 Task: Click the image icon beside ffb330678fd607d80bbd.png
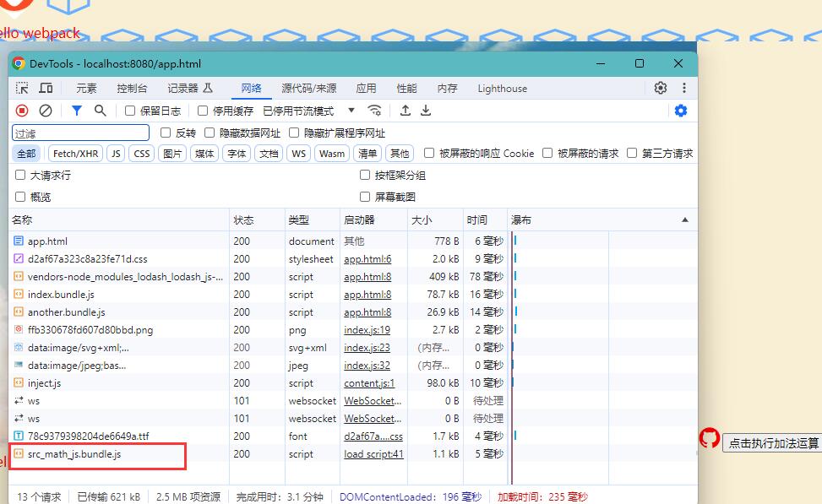(19, 329)
